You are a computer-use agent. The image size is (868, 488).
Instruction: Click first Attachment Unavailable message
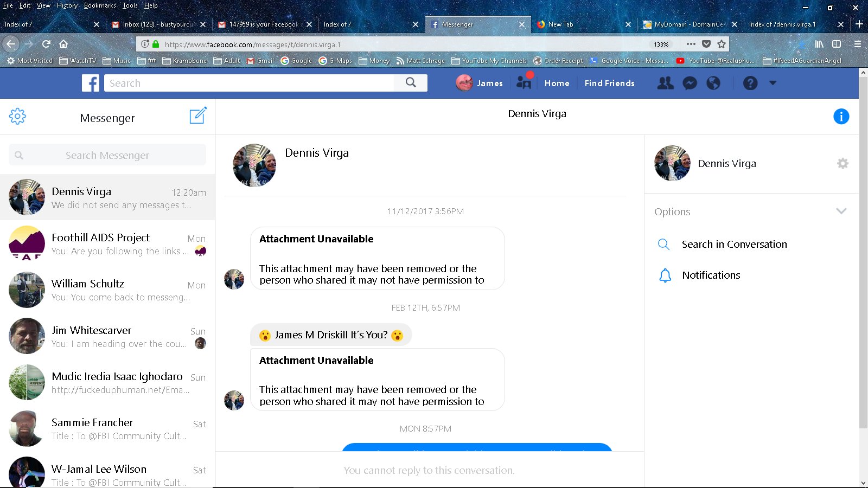378,259
